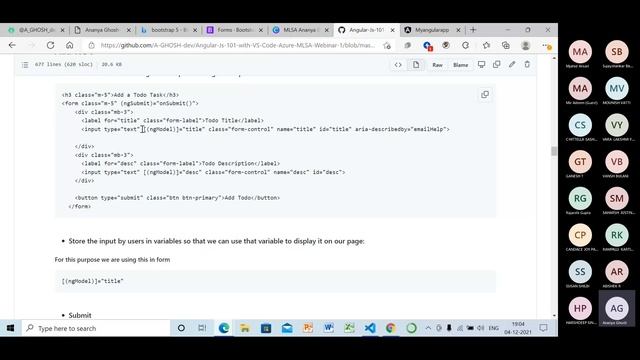Click the page vertical scrollbar thumb
640x360 pixels.
[x=554, y=151]
